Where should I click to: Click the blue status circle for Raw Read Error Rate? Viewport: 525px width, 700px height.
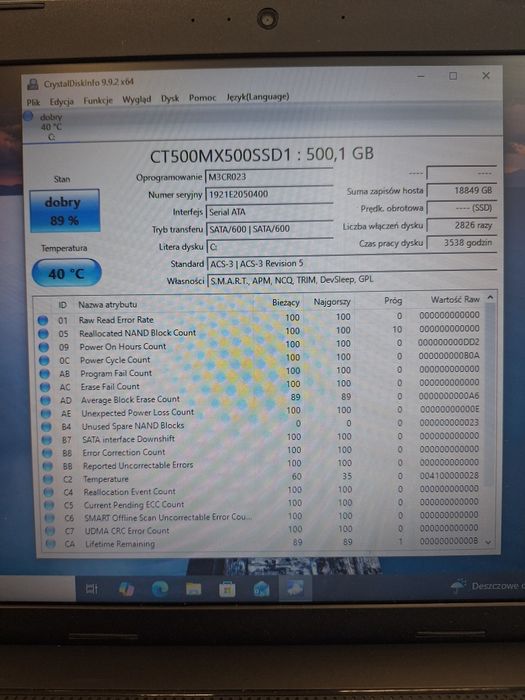tap(42, 320)
